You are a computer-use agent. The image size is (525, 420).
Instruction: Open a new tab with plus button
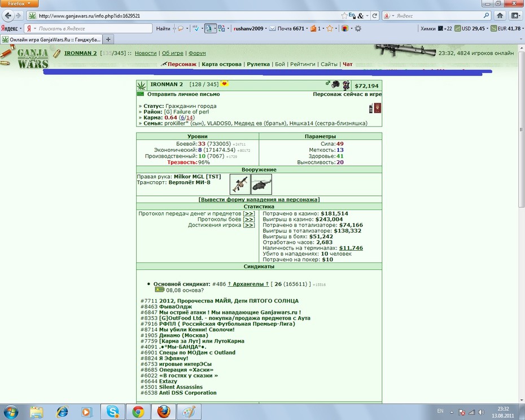coord(108,39)
